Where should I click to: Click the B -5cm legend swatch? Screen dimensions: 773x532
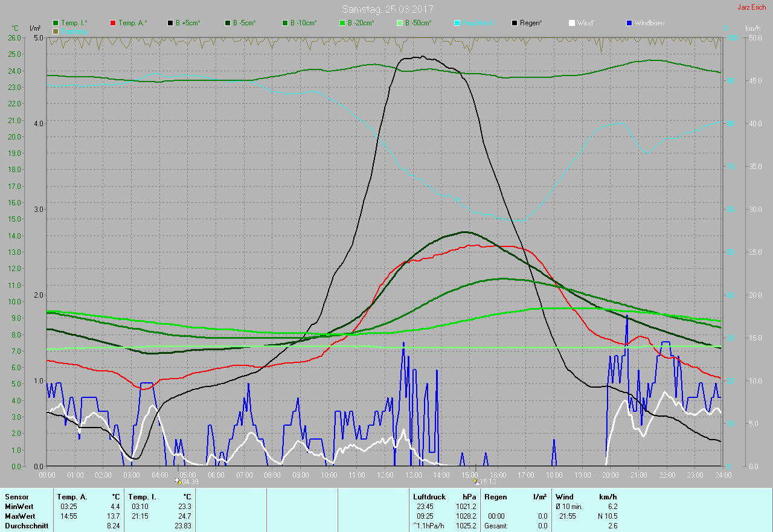click(x=228, y=23)
